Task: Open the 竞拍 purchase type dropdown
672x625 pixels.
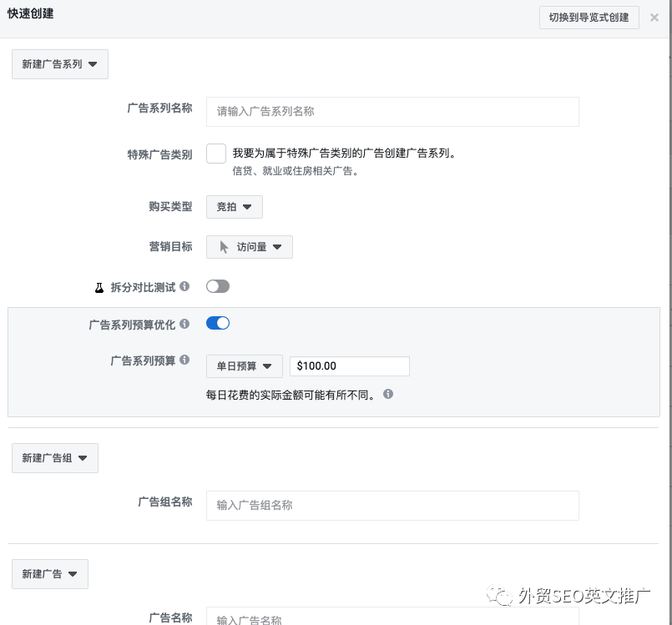Action: (234, 206)
